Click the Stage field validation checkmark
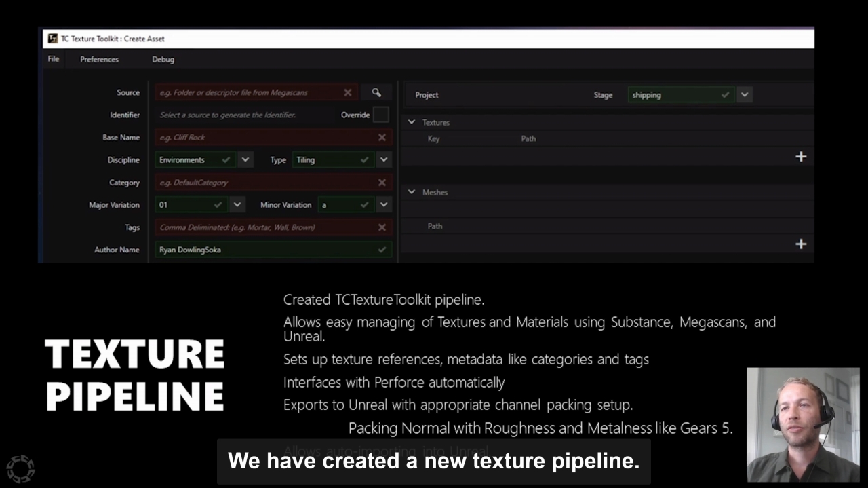Image resolution: width=868 pixels, height=488 pixels. [x=725, y=95]
